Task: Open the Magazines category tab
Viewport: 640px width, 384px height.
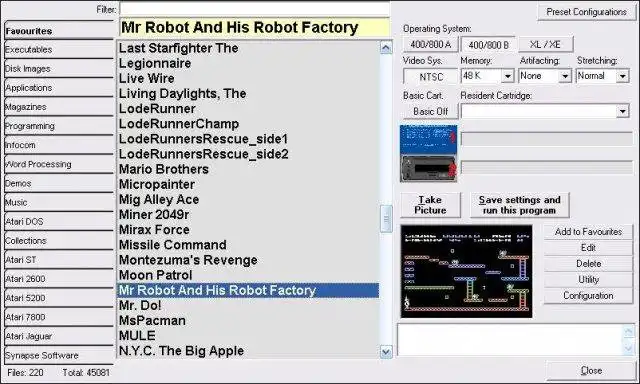Action: coord(59,107)
